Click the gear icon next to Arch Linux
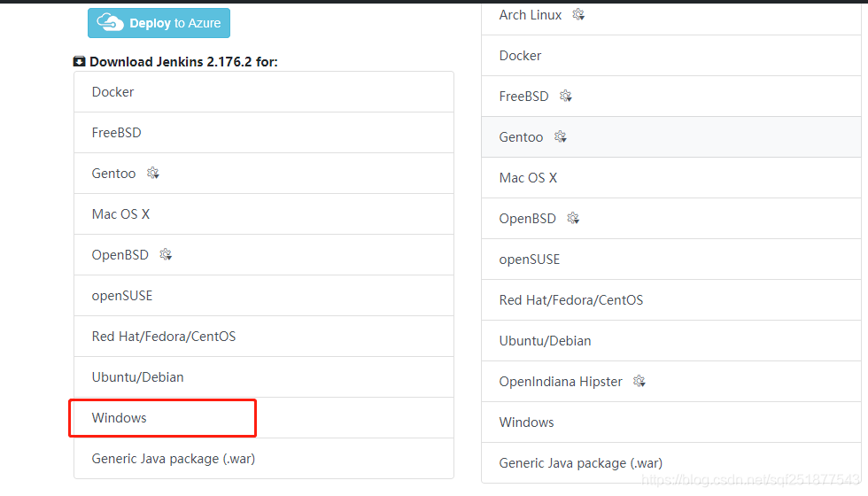The image size is (868, 496). coord(578,14)
